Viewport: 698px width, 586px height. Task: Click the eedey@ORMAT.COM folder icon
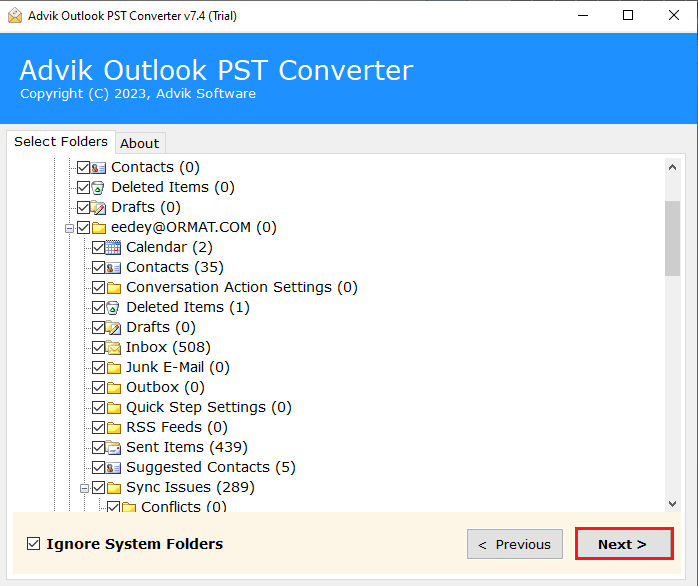[x=99, y=228]
